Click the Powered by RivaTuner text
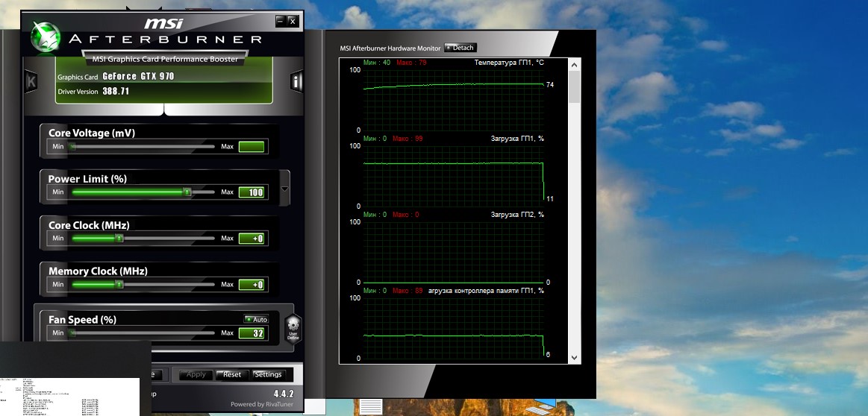Viewport: 868px width, 416px height. tap(262, 404)
